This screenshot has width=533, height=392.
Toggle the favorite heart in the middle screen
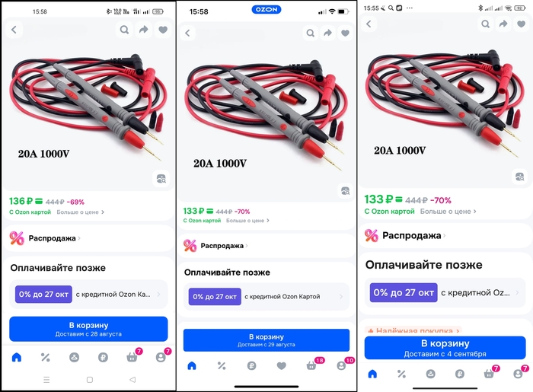point(345,33)
